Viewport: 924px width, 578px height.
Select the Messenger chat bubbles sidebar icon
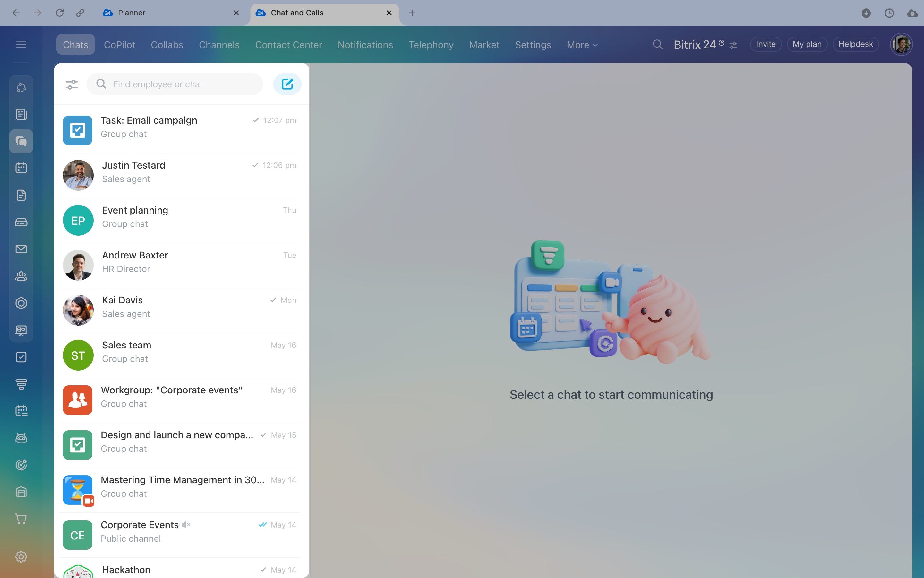21,141
